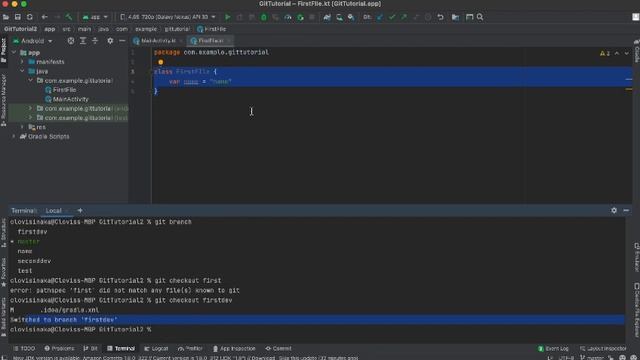
Task: Expand the res folder
Action: click(22, 127)
